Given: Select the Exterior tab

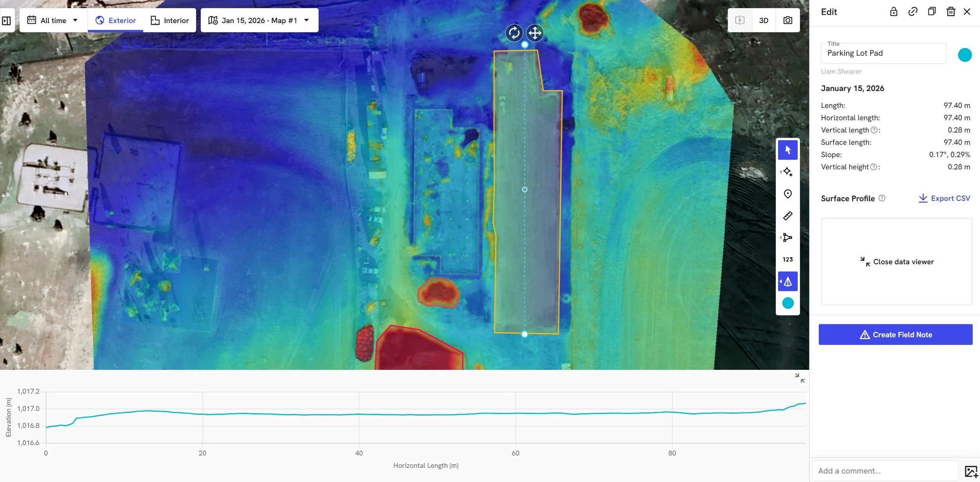Looking at the screenshot, I should coord(115,20).
